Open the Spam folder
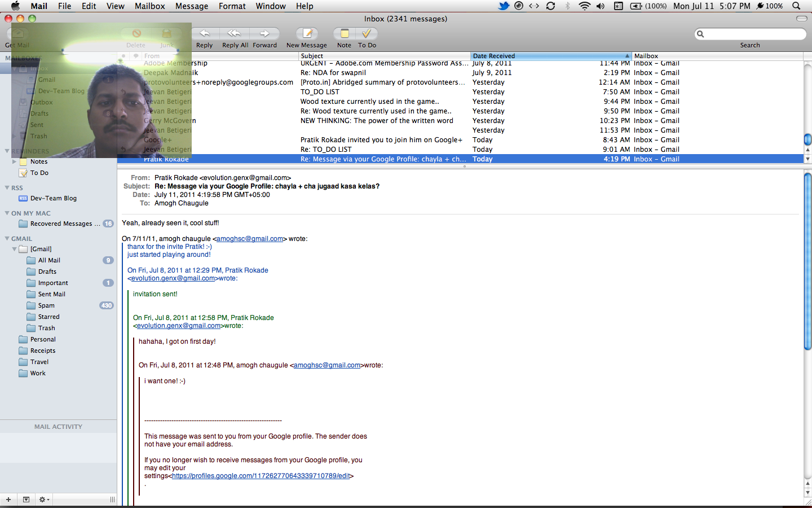Image resolution: width=812 pixels, height=508 pixels. 46,305
